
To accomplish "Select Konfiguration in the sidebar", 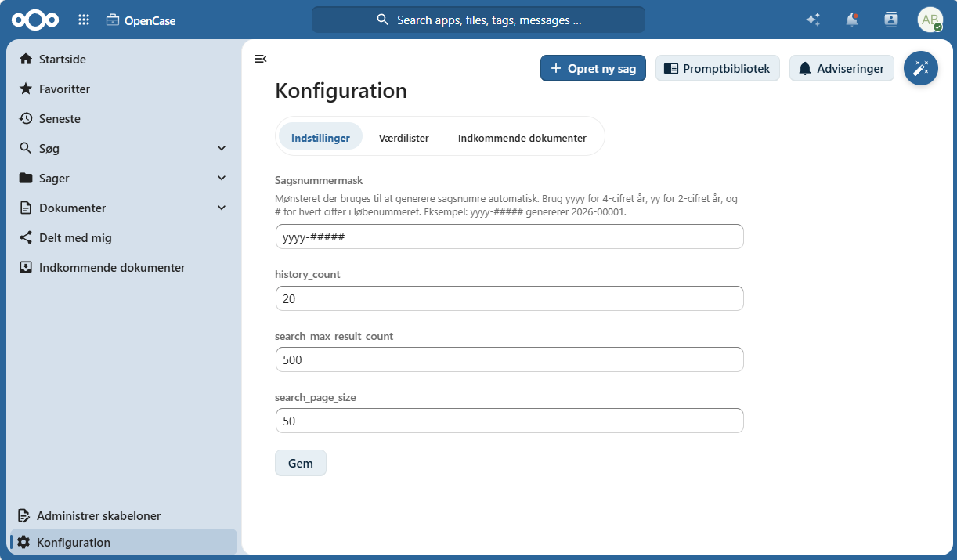I will pyautogui.click(x=124, y=542).
